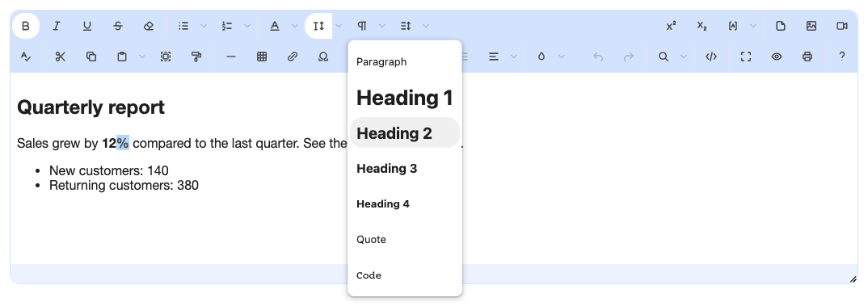Toggle the spellcheck icon

tap(26, 57)
